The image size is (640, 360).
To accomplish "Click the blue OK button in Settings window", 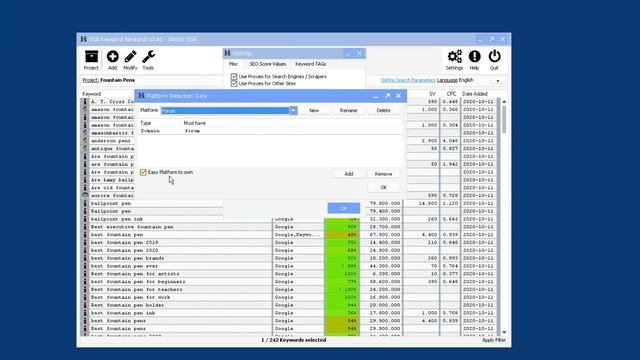I will 344,208.
